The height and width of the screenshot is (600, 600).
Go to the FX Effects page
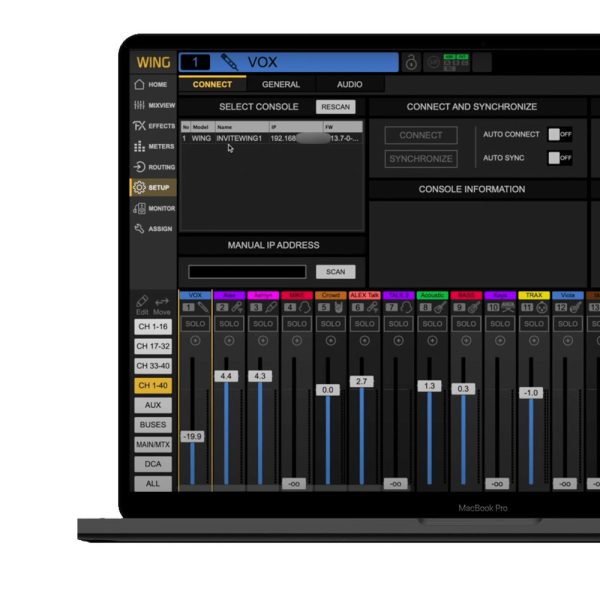pos(154,126)
